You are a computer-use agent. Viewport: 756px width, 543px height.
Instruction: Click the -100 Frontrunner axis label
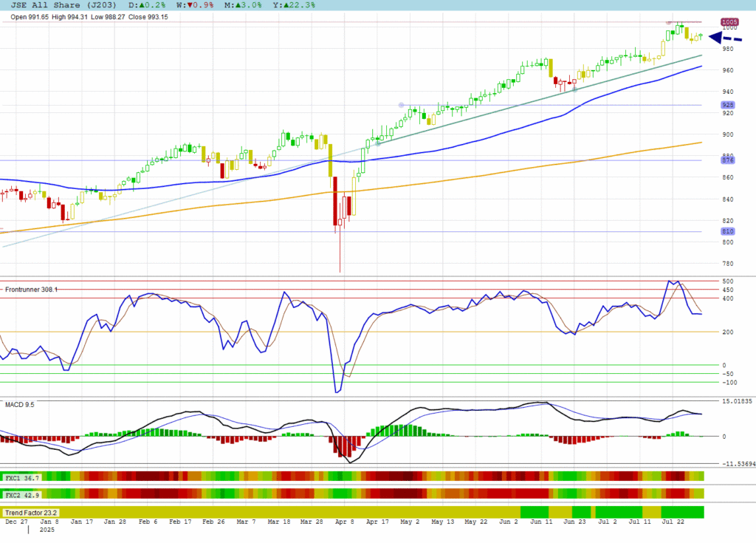[x=729, y=383]
